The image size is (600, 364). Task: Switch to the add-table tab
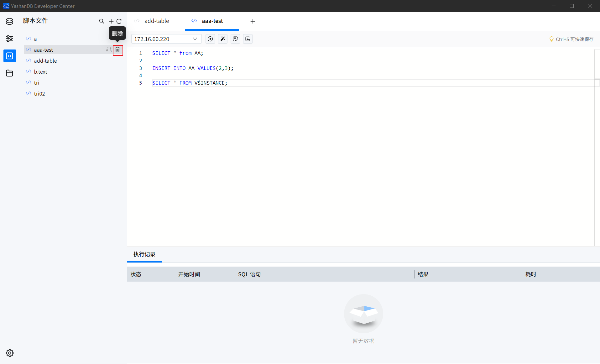[x=157, y=21]
